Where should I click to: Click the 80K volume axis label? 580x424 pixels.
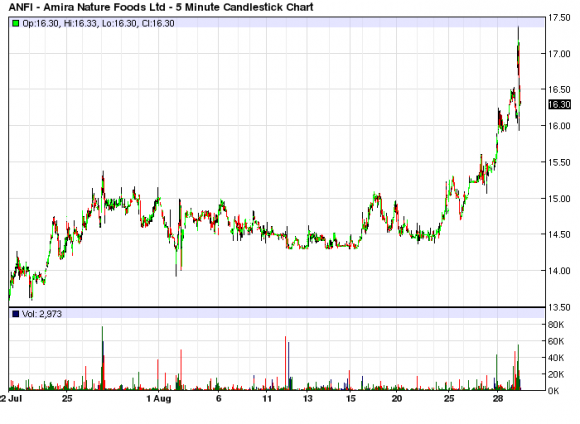[556, 325]
